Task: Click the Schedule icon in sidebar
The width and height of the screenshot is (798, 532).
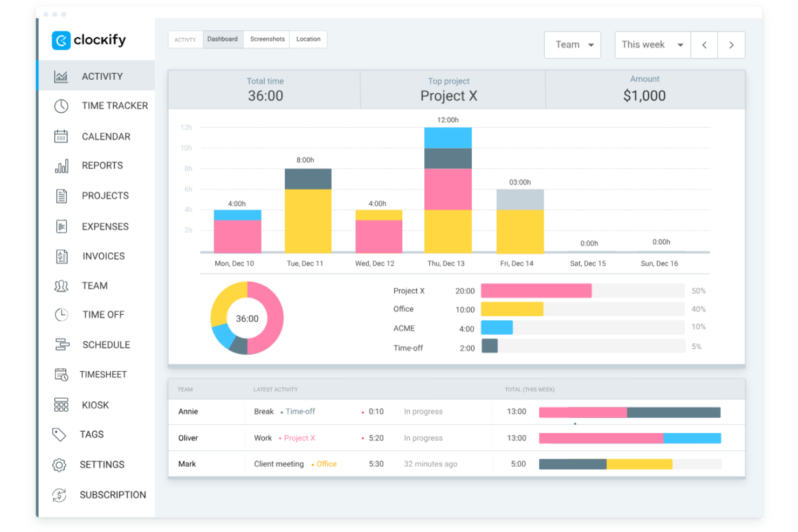Action: point(63,345)
